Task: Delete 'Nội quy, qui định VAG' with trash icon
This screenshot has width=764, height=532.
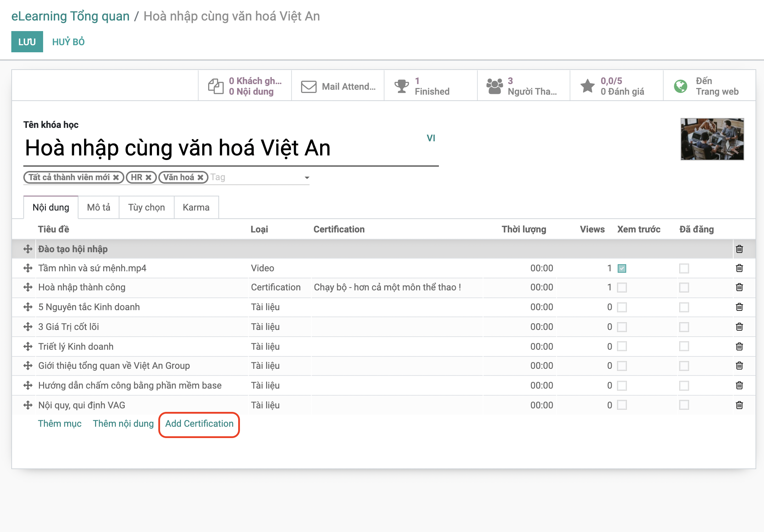Action: coord(740,405)
